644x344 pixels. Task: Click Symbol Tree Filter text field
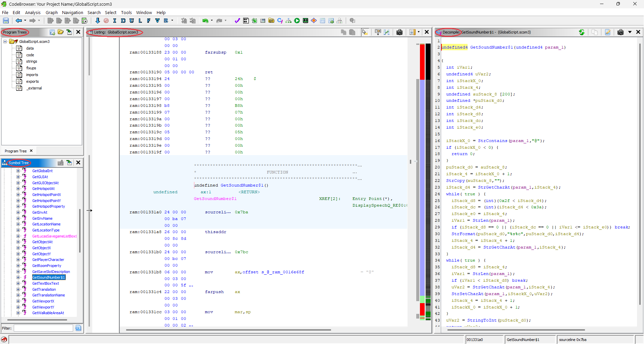coord(43,328)
